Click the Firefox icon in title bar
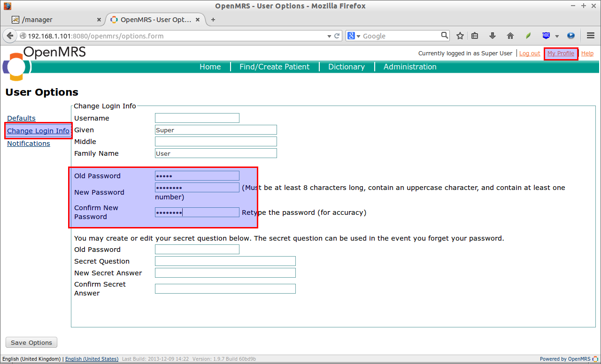The width and height of the screenshot is (601, 364). point(7,6)
